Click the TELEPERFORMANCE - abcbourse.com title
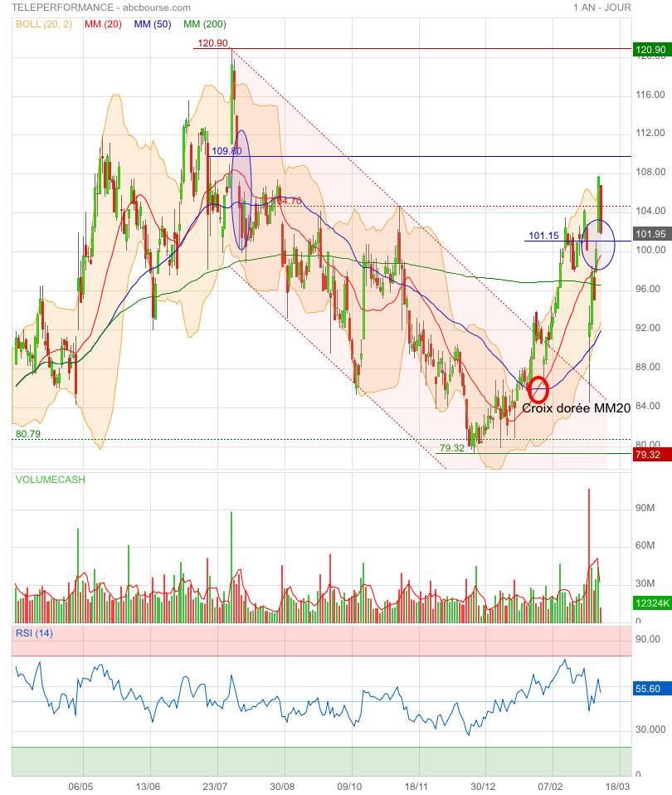Image resolution: width=672 pixels, height=795 pixels. (101, 7)
